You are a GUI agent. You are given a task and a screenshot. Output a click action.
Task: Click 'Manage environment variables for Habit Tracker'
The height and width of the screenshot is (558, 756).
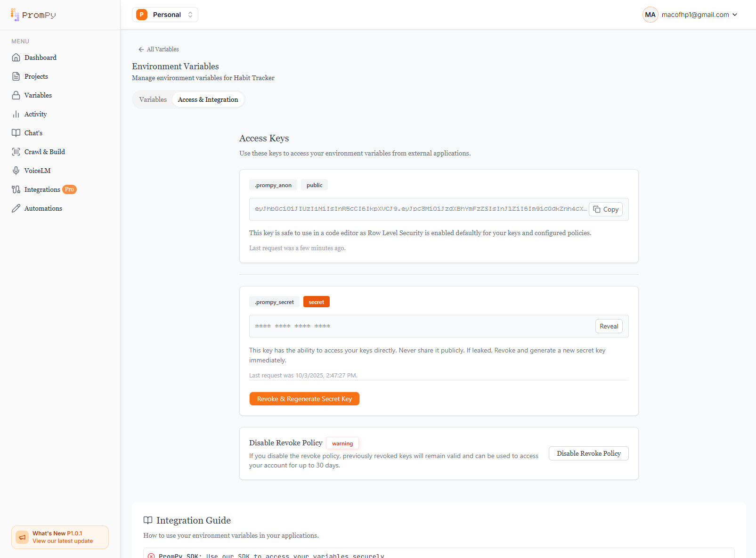(203, 78)
